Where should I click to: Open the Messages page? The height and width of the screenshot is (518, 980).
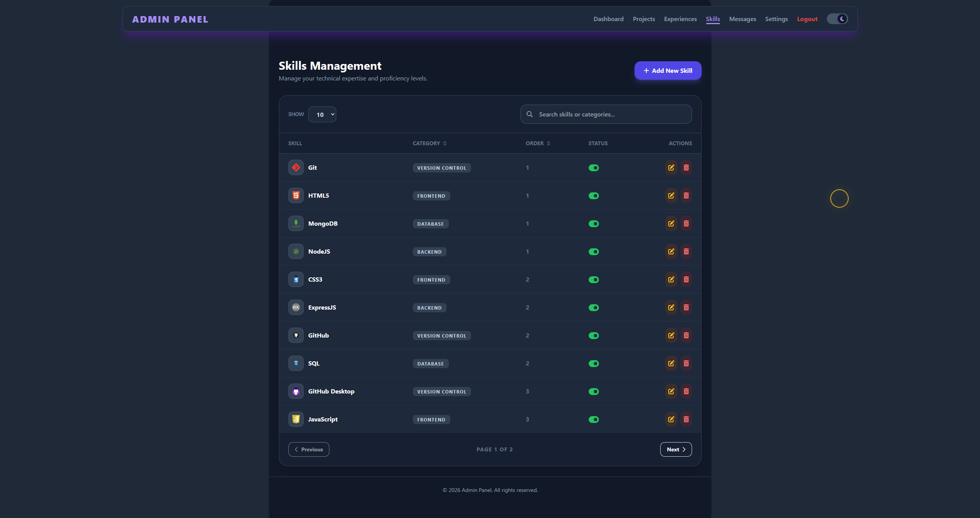[743, 19]
